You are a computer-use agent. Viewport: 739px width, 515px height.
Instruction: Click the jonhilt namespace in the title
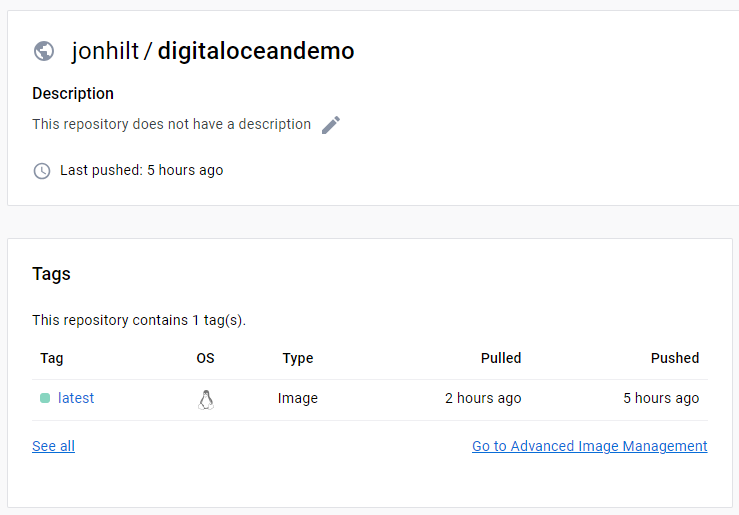click(105, 51)
